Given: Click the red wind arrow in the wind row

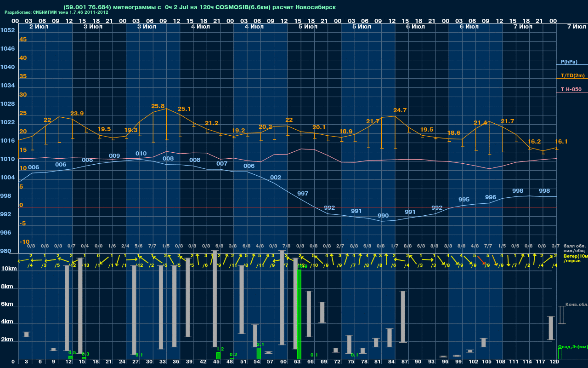Looking at the screenshot, I should (x=481, y=260).
